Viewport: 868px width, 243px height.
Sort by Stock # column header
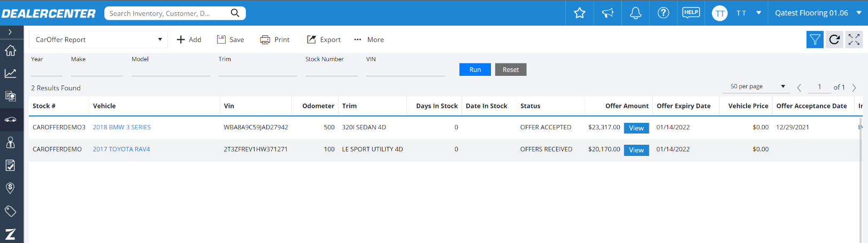tap(44, 106)
